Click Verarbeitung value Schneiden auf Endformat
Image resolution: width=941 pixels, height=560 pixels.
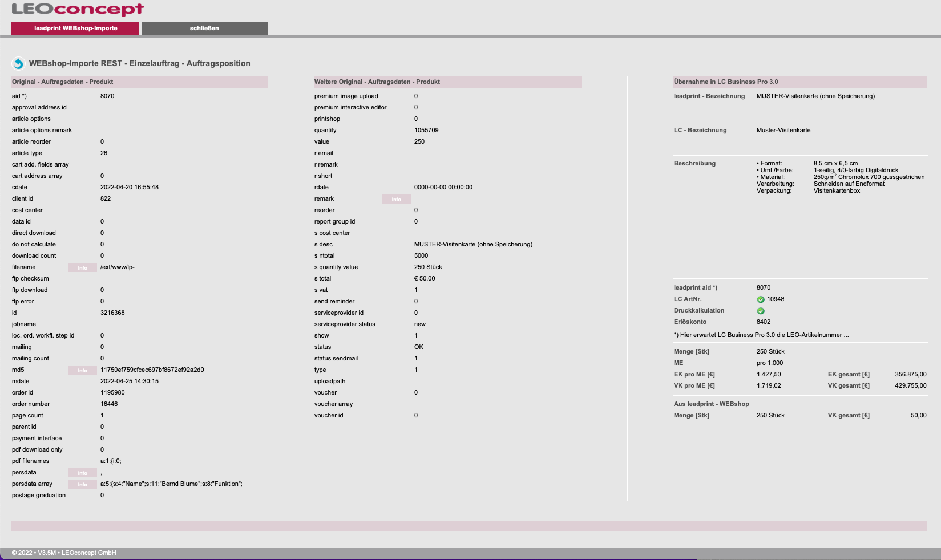point(849,184)
